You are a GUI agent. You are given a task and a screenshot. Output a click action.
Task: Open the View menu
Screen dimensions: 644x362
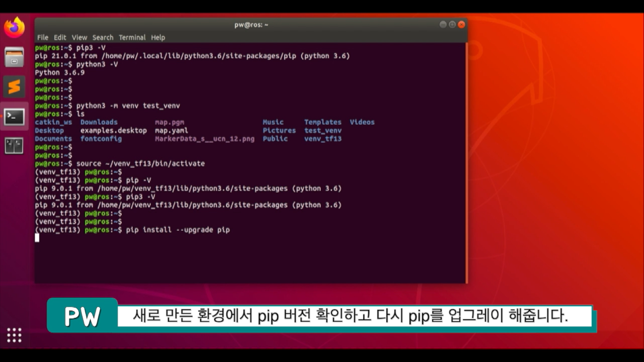(79, 37)
